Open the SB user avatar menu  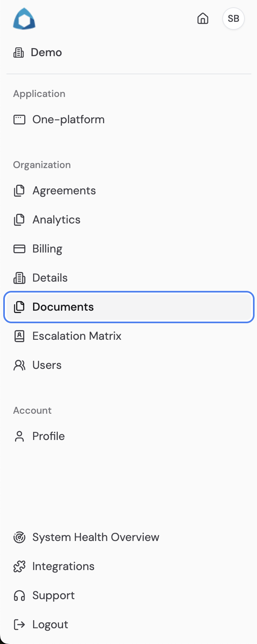tap(233, 19)
